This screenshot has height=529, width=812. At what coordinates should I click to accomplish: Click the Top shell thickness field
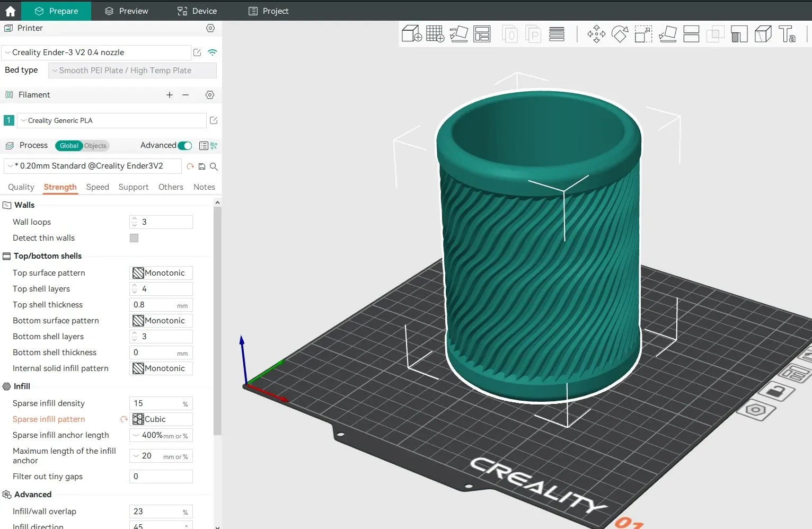coord(161,305)
